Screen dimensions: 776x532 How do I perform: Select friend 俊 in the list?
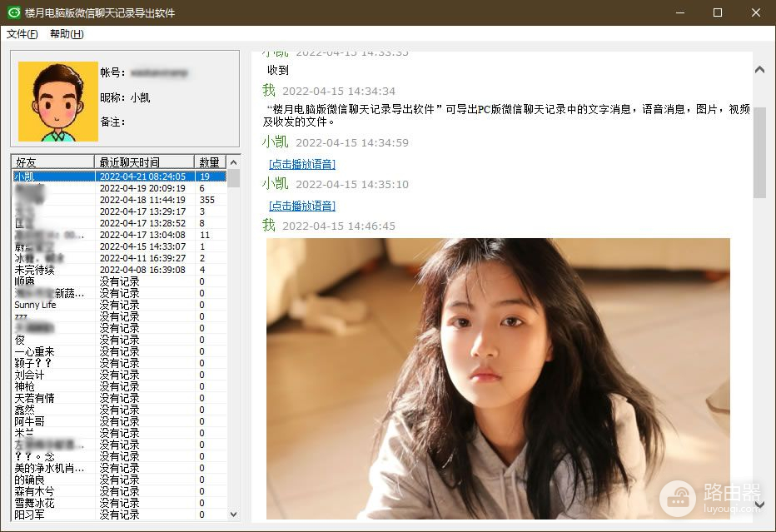(x=119, y=340)
